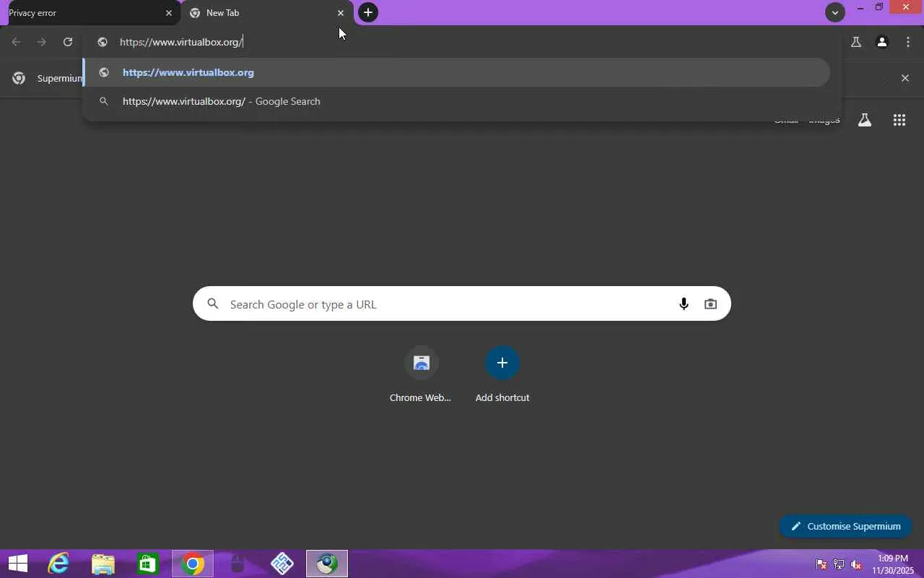The image size is (924, 578).
Task: Launch Internet Explorer from the taskbar
Action: click(58, 564)
